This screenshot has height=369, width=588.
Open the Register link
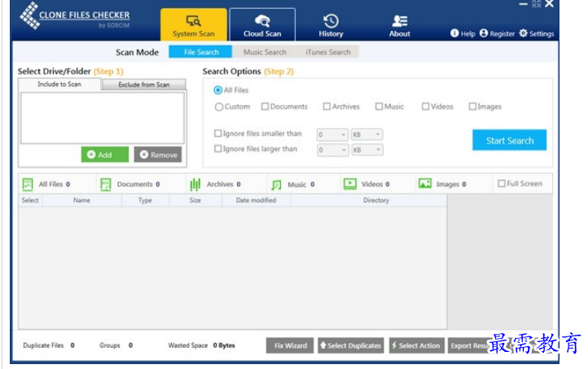(x=502, y=33)
